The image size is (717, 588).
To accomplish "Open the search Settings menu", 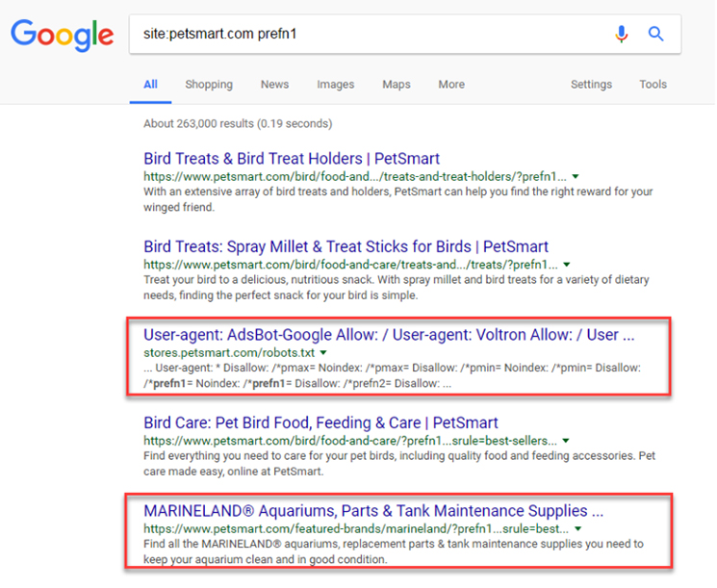I will click(591, 85).
